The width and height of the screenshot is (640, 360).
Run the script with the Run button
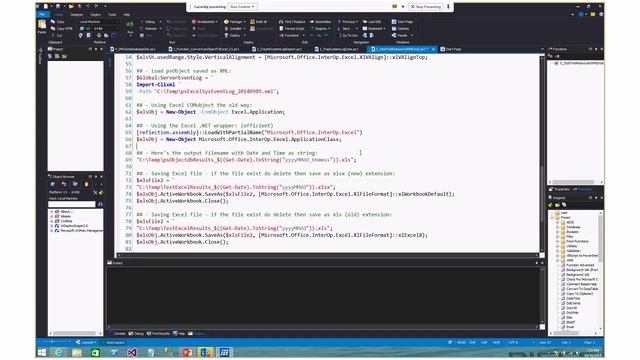[130, 27]
